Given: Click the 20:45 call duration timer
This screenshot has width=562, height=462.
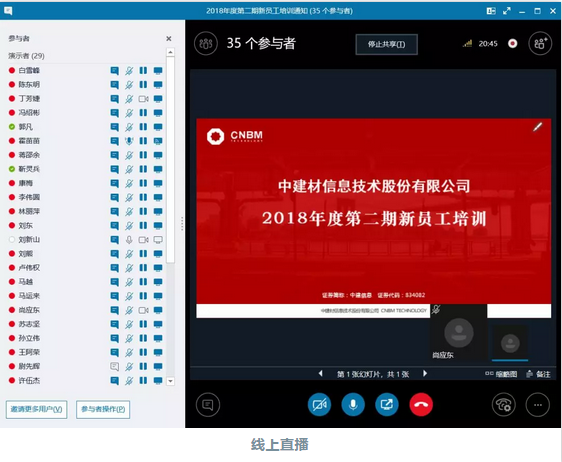Looking at the screenshot, I should click(488, 44).
